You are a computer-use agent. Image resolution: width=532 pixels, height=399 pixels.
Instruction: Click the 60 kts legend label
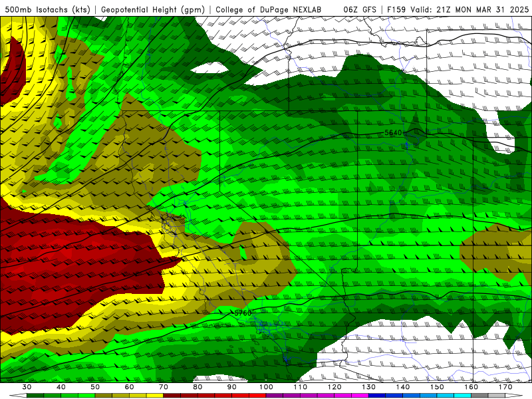pyautogui.click(x=129, y=387)
